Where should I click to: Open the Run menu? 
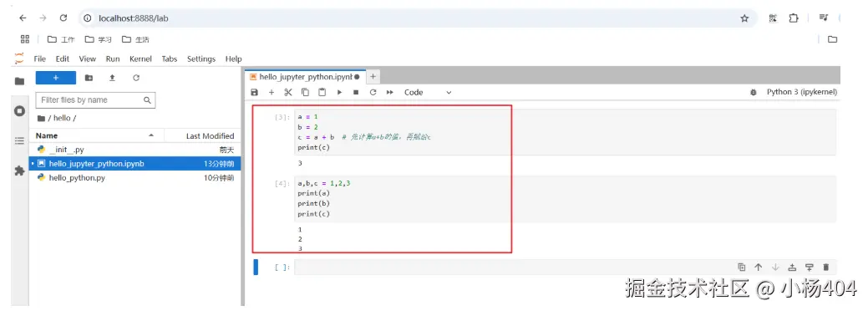[113, 59]
